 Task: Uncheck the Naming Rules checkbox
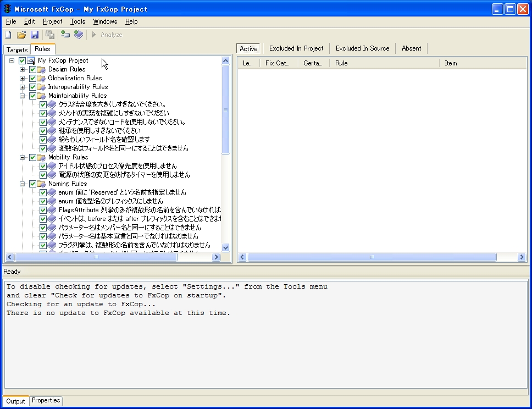[x=32, y=184]
